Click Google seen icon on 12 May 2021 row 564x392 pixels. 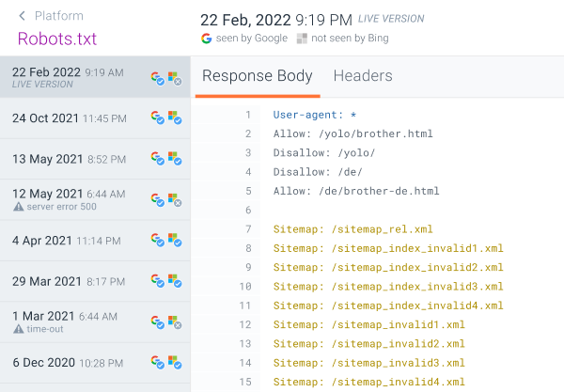pyautogui.click(x=158, y=200)
